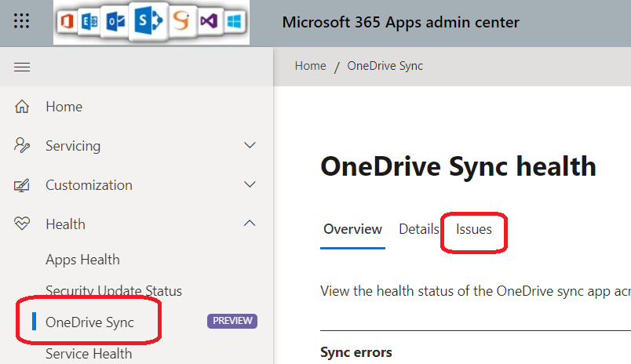Open Security Update Status page
The height and width of the screenshot is (364, 631).
click(114, 291)
